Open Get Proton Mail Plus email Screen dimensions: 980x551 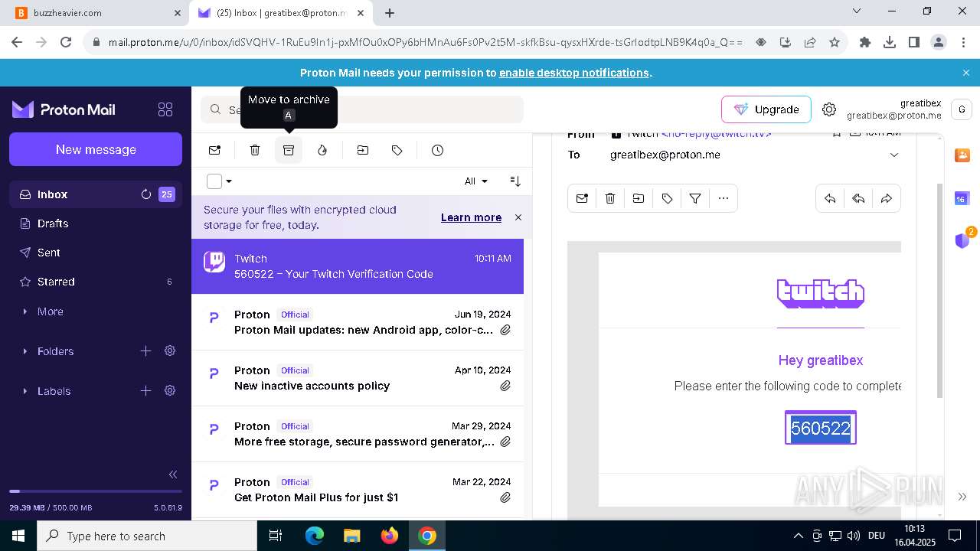[x=358, y=490]
